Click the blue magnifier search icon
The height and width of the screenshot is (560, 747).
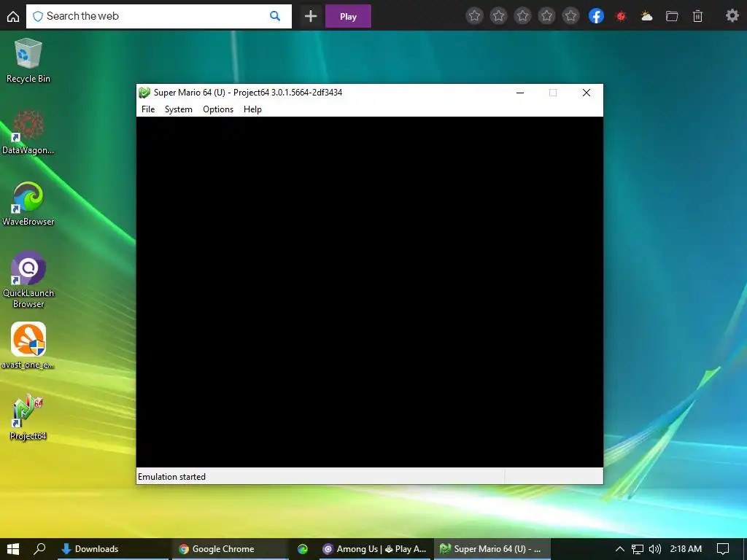[275, 16]
